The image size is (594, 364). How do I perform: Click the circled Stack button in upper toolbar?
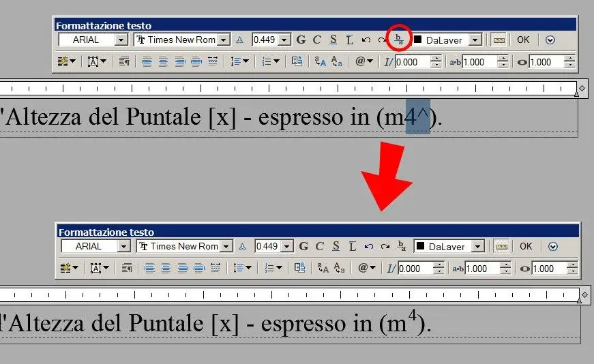[399, 39]
